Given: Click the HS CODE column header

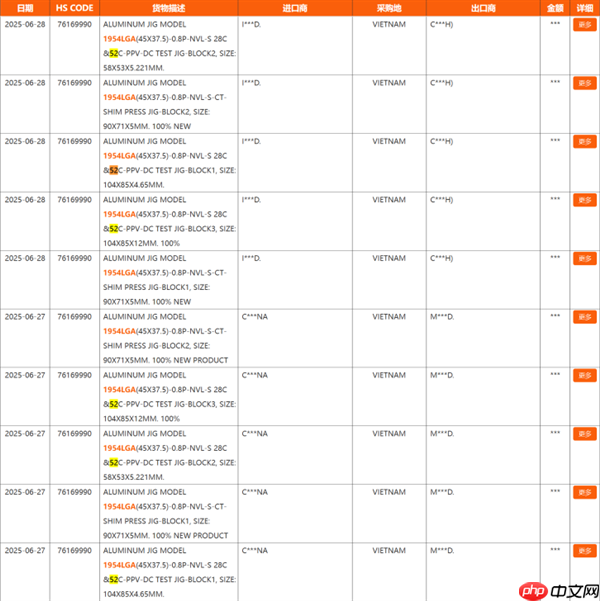Looking at the screenshot, I should click(75, 7).
